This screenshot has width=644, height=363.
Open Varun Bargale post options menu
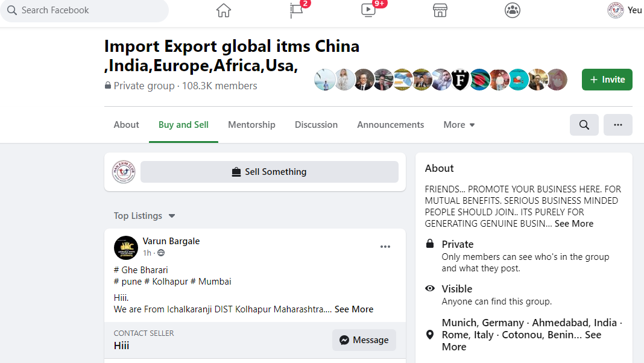(x=385, y=247)
